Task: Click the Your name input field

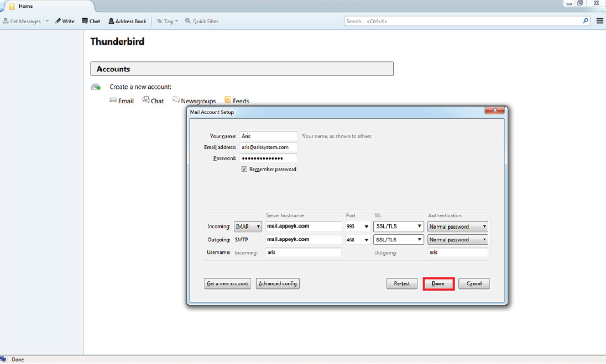Action: tap(268, 136)
